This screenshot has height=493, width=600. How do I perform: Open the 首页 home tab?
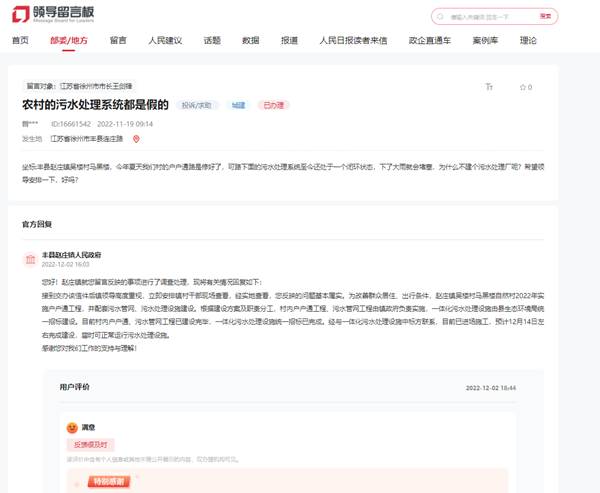pyautogui.click(x=20, y=40)
